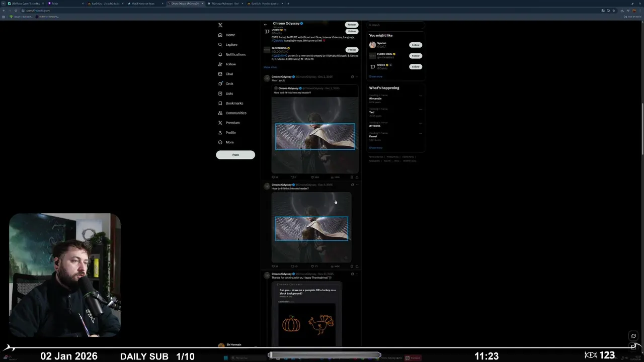This screenshot has width=644, height=362.
Task: Open Notifications in the X sidebar
Action: tap(232, 54)
